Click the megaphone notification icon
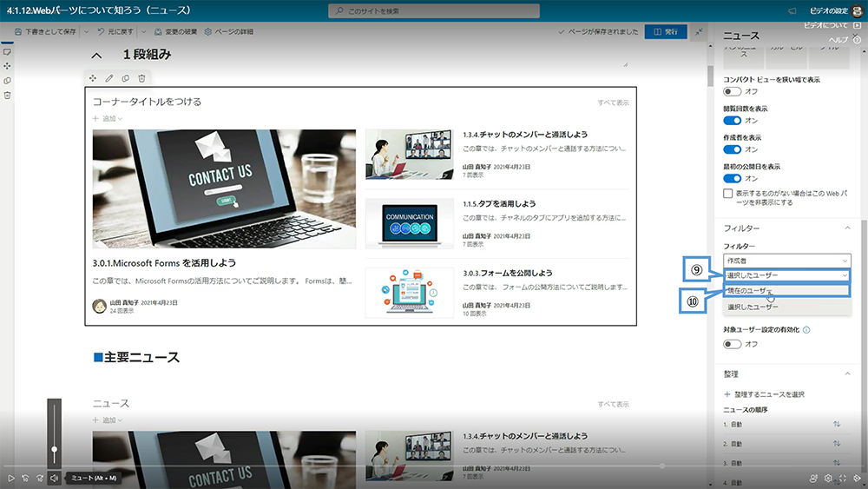Screen dimensions: 868x489 pos(792,10)
